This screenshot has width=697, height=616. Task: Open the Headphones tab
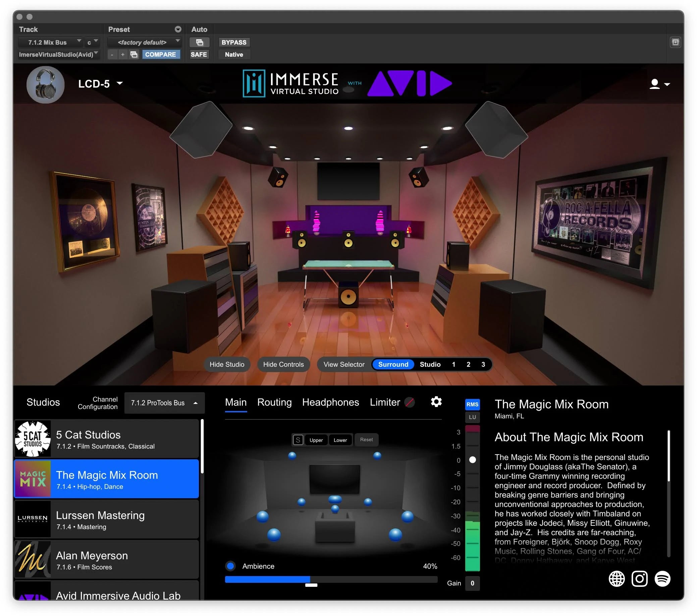pos(330,402)
